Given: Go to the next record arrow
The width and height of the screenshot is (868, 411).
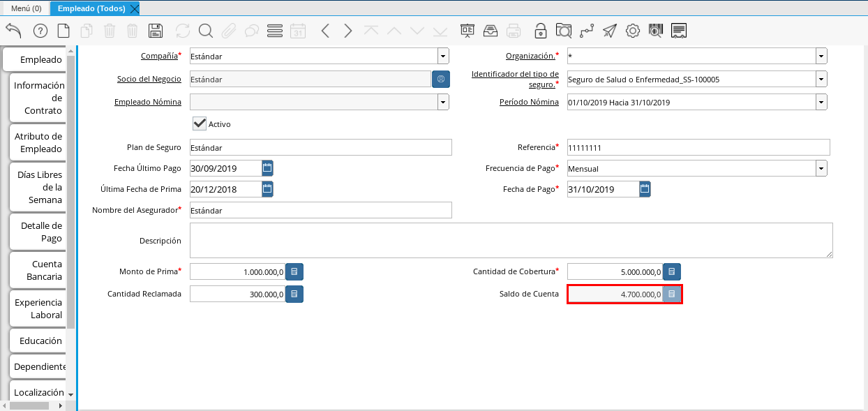Looking at the screenshot, I should click(x=347, y=31).
